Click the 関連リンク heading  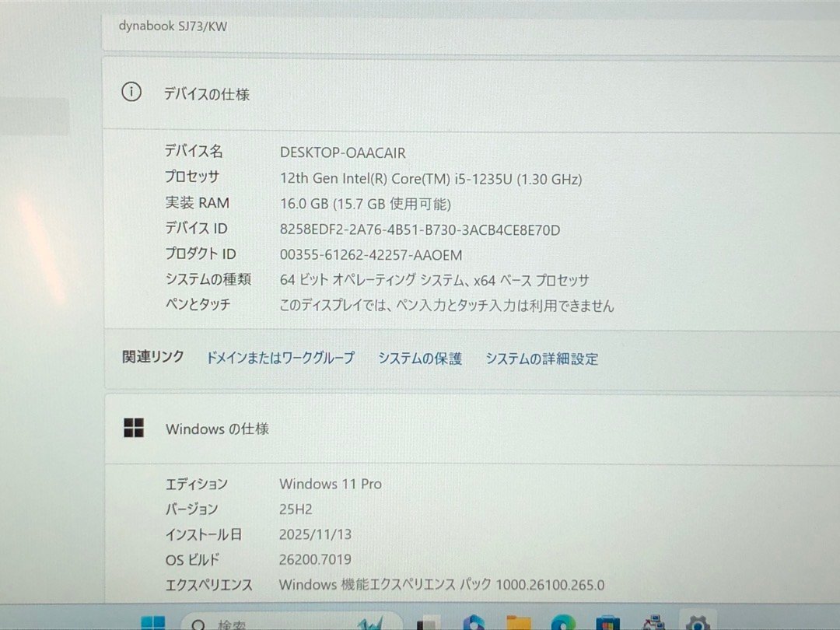point(153,356)
